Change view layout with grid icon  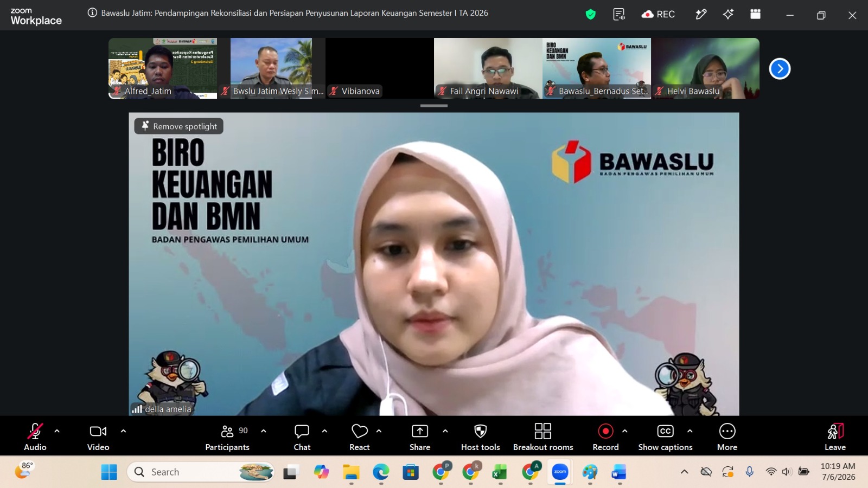[755, 15]
